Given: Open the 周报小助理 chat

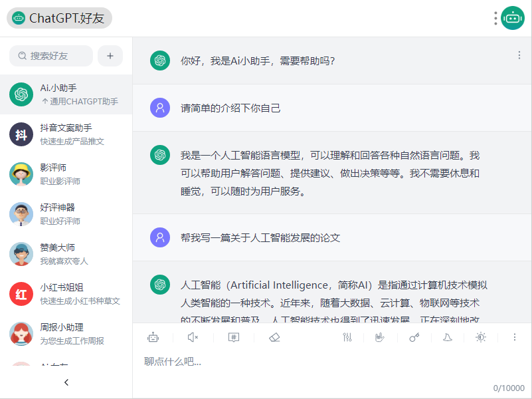Looking at the screenshot, I should [66, 334].
